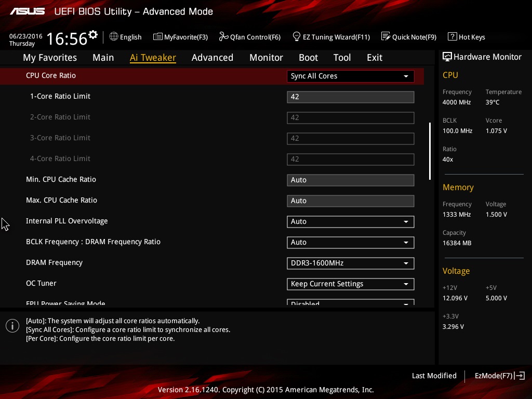Expand Internal PLL Overvoltage dropdown

tap(351, 221)
